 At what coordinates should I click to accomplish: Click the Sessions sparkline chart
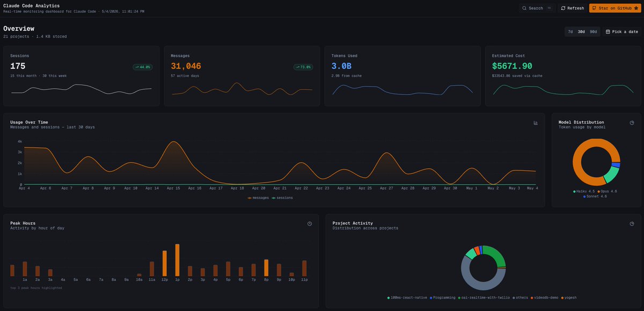click(82, 90)
